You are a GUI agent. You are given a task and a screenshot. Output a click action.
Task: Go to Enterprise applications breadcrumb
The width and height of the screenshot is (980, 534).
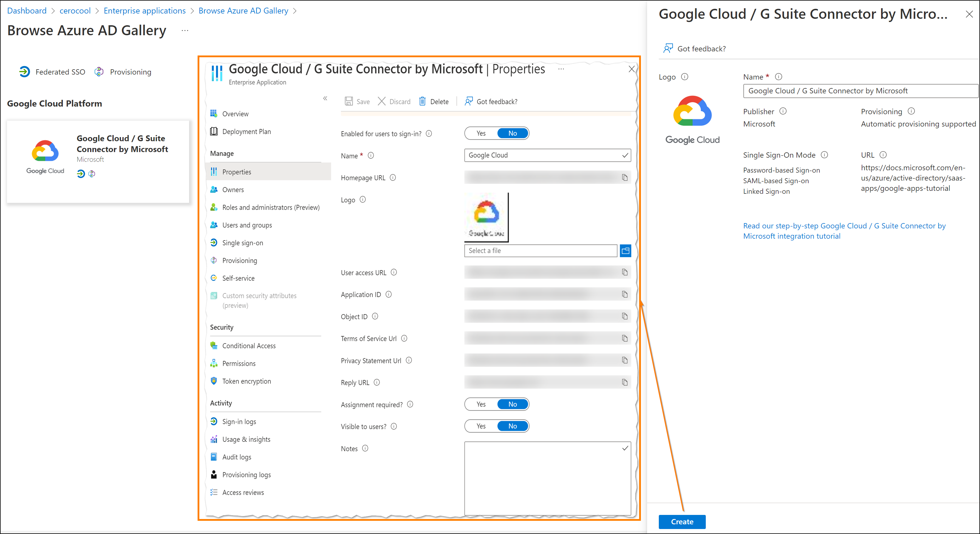click(144, 11)
